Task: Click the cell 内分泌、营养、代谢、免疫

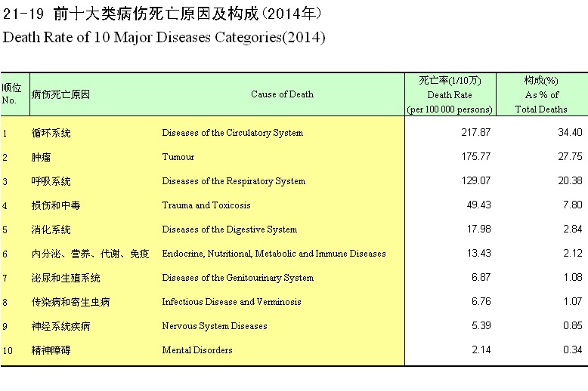Action: 91,254
